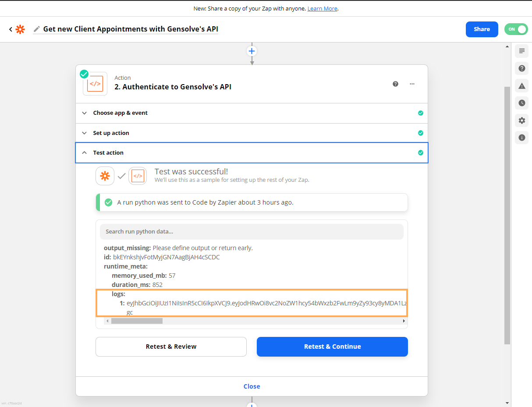This screenshot has width=532, height=407.
Task: Click duration_ms value 852
Action: click(x=157, y=285)
